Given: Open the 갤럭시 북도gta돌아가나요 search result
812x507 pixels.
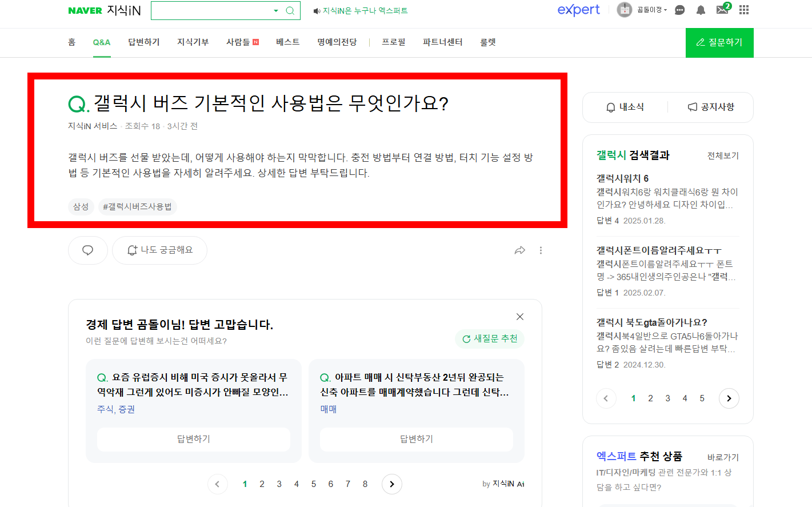Looking at the screenshot, I should coord(652,322).
